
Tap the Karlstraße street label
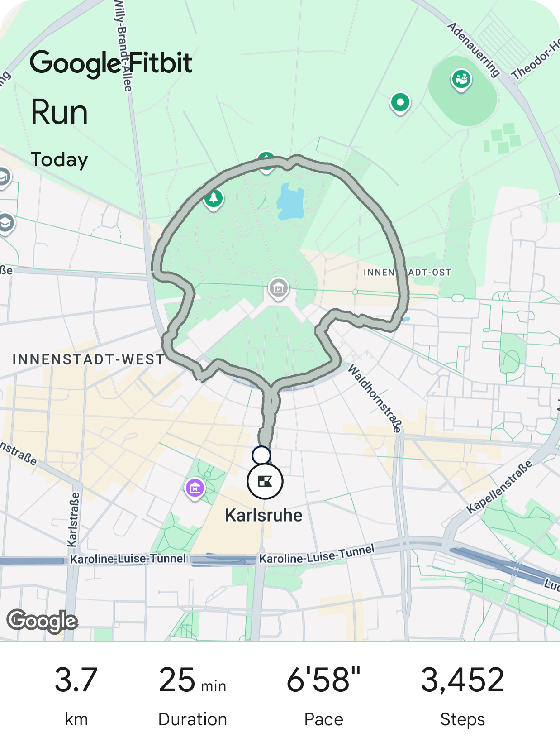74,520
